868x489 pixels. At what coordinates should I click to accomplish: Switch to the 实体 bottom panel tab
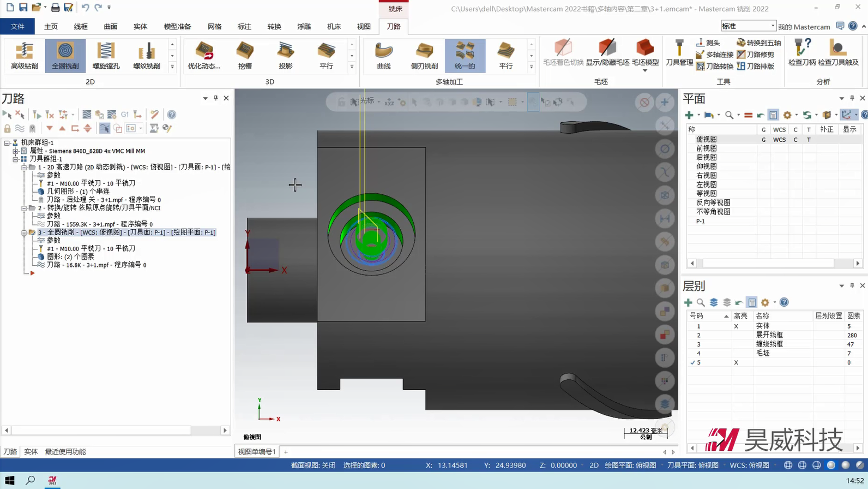click(31, 452)
